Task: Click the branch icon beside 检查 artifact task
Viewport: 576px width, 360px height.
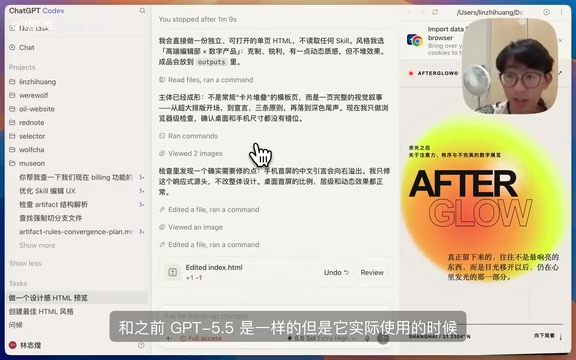Action: (141, 205)
